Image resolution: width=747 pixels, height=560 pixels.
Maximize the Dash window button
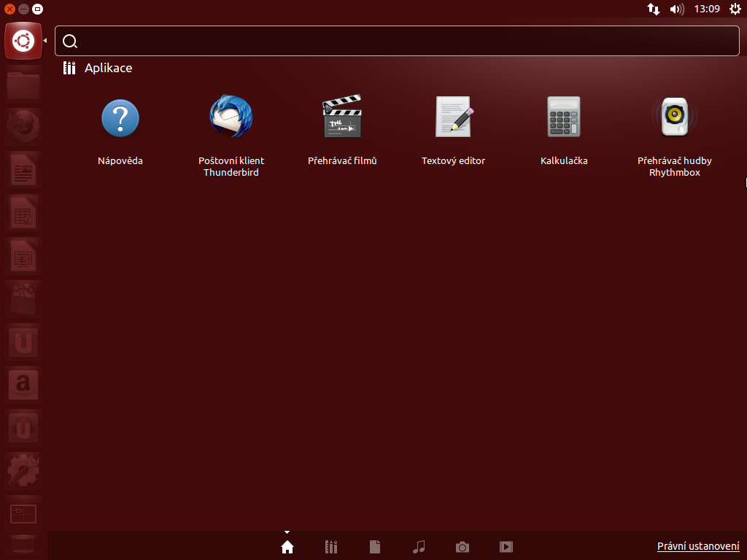[x=37, y=9]
